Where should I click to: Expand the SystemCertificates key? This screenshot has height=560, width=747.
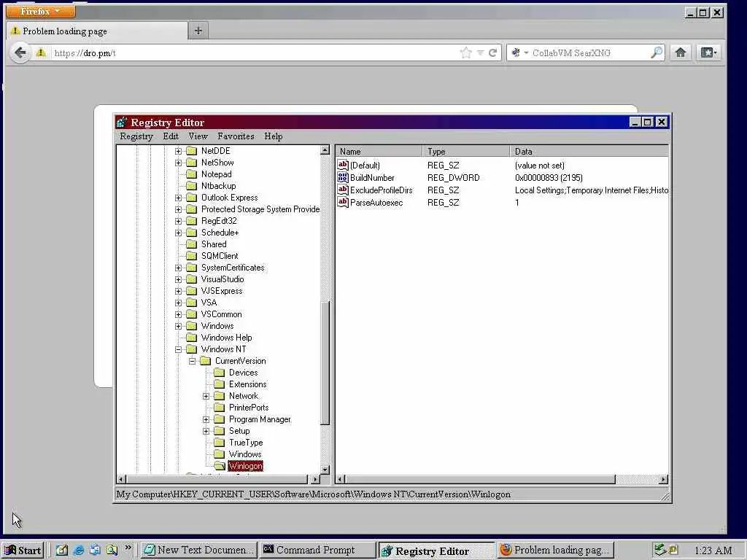[x=178, y=268]
